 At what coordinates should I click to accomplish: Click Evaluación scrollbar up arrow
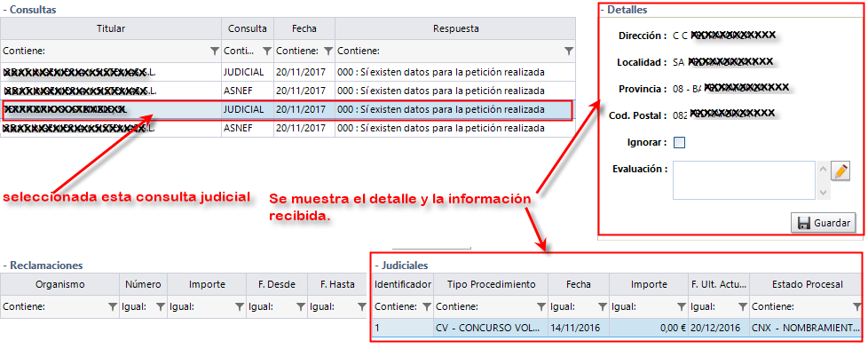pos(823,169)
